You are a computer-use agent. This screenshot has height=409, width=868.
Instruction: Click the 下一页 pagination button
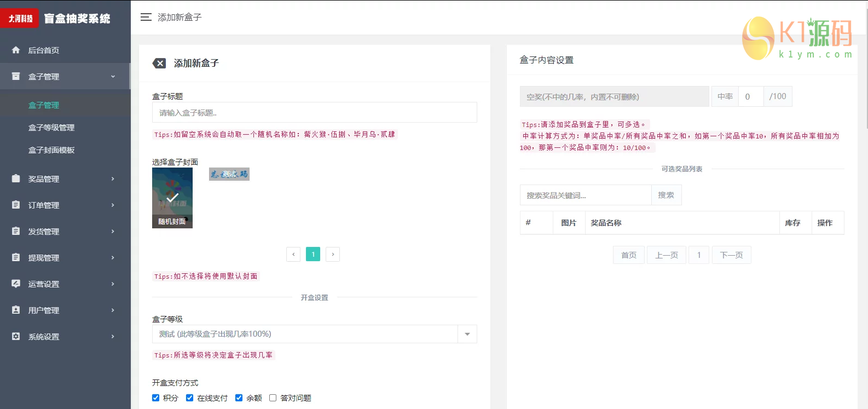coord(731,255)
